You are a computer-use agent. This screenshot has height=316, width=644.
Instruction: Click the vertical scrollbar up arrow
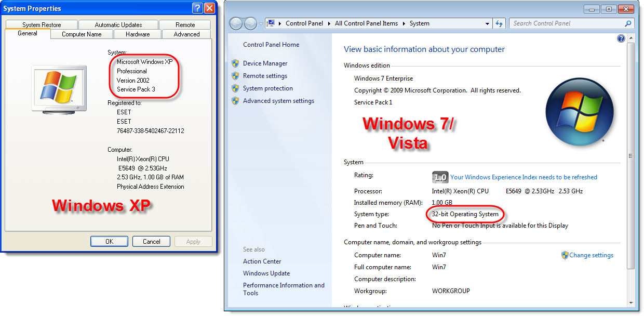(x=630, y=38)
